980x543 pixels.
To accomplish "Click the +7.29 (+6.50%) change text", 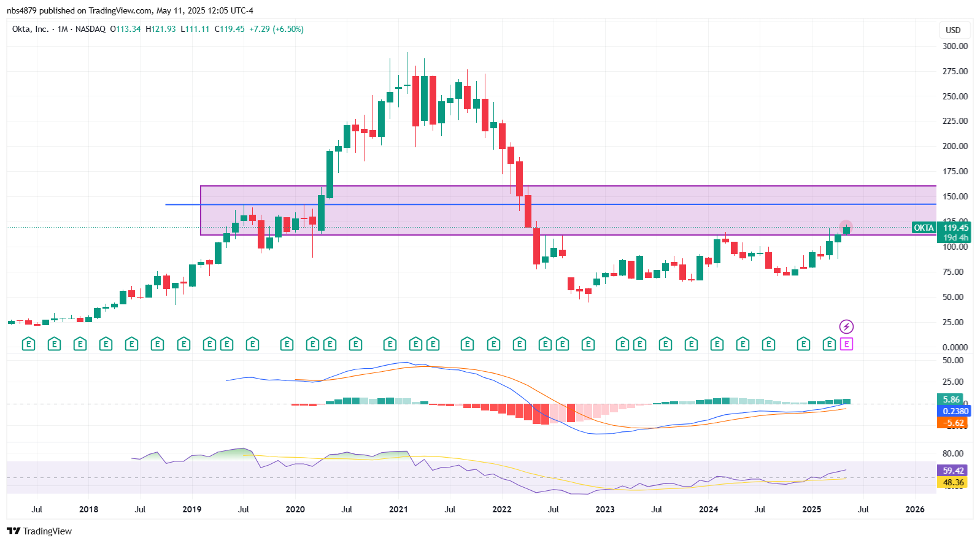I will [x=276, y=29].
